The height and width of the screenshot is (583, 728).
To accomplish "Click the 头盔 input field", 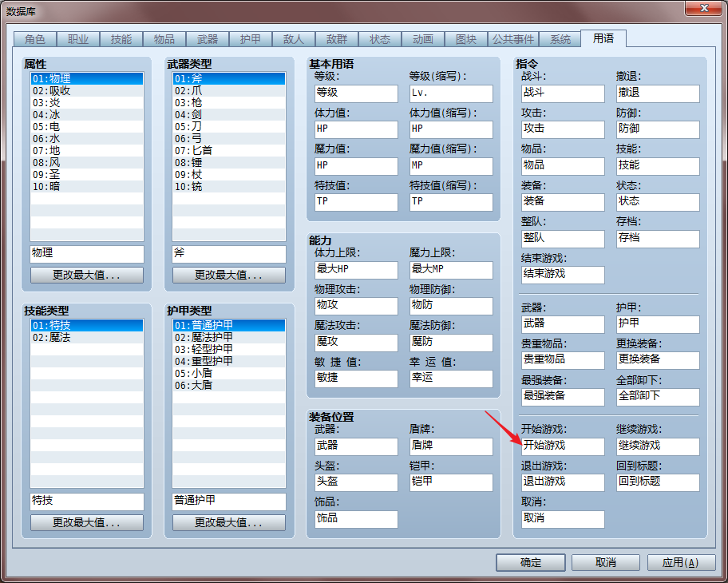I will 356,482.
